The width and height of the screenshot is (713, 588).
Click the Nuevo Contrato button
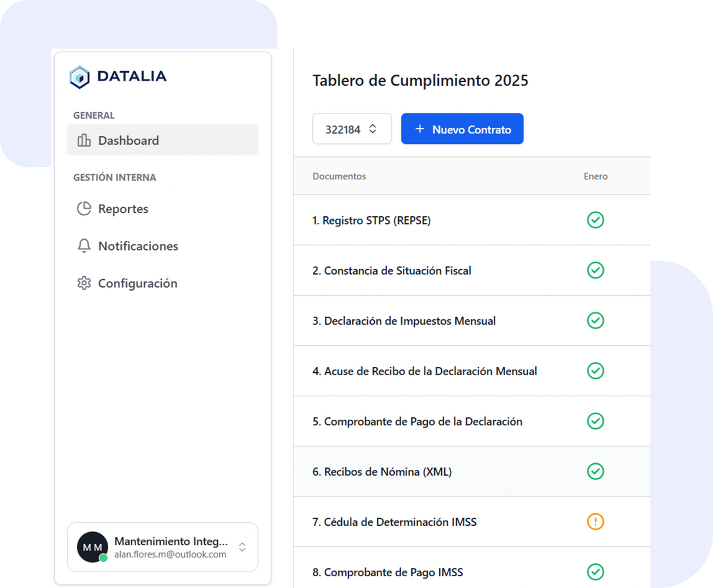[x=462, y=129]
